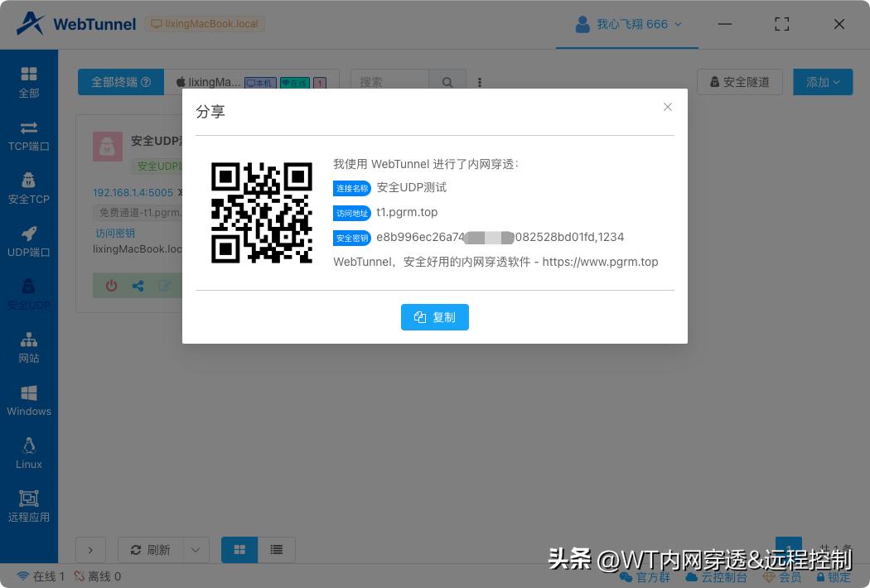Viewport: 870px width, 588px height.
Task: Select the 全部终端 tab
Action: point(120,82)
